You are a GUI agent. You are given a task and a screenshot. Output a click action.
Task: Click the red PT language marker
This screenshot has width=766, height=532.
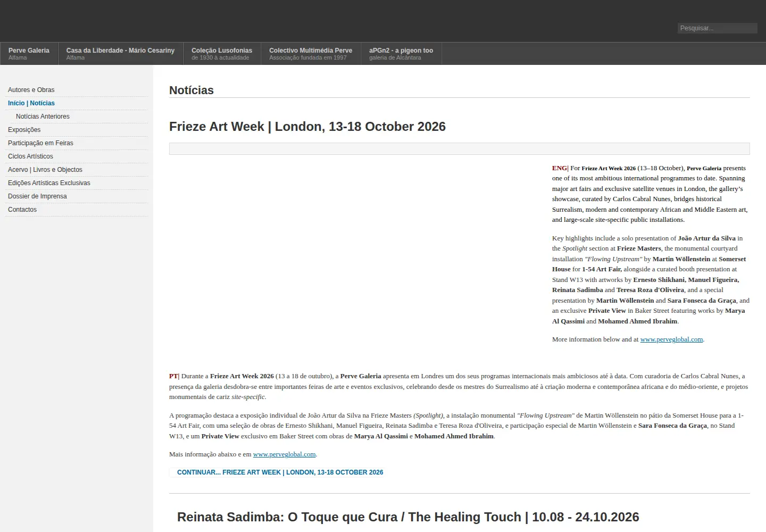click(x=173, y=376)
